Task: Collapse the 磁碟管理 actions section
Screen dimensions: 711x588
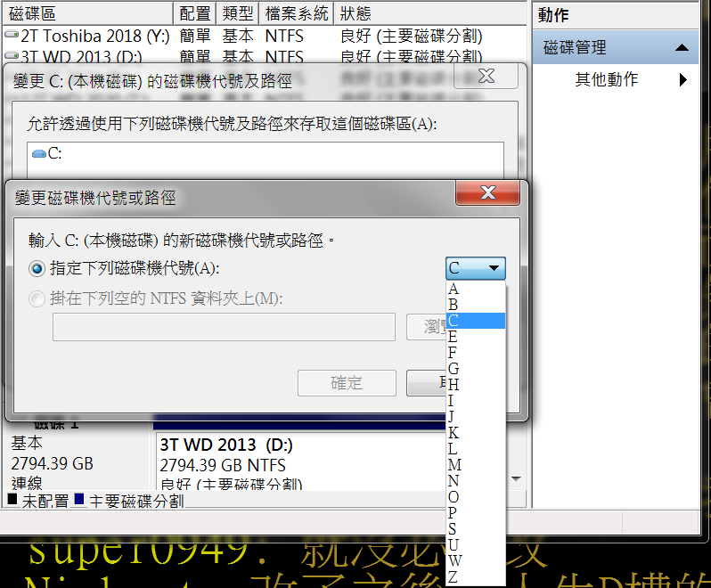Action: (682, 47)
